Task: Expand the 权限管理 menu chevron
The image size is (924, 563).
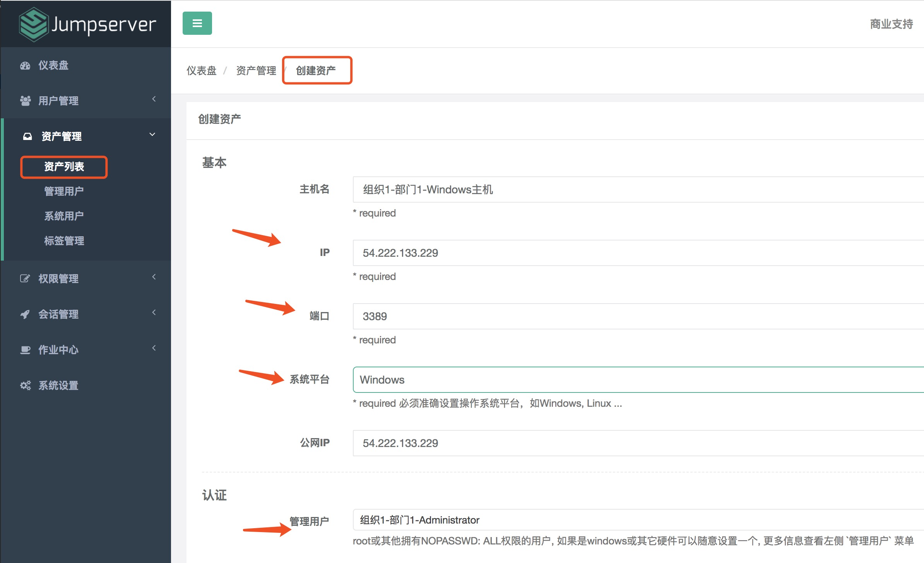Action: pyautogui.click(x=154, y=277)
